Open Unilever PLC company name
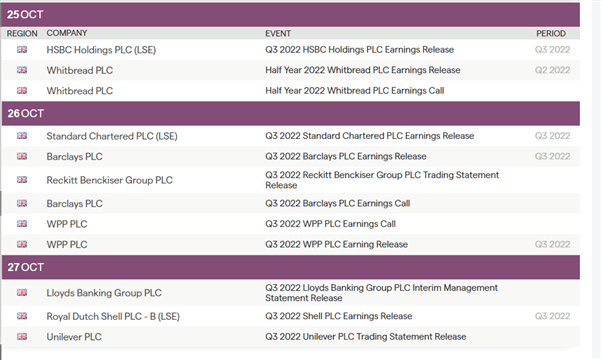Image resolution: width=602 pixels, height=360 pixels. [x=74, y=337]
